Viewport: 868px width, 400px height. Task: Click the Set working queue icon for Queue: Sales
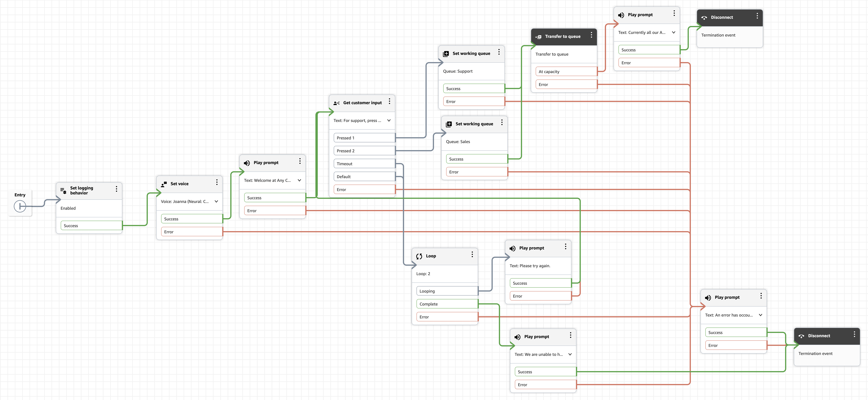[449, 124]
